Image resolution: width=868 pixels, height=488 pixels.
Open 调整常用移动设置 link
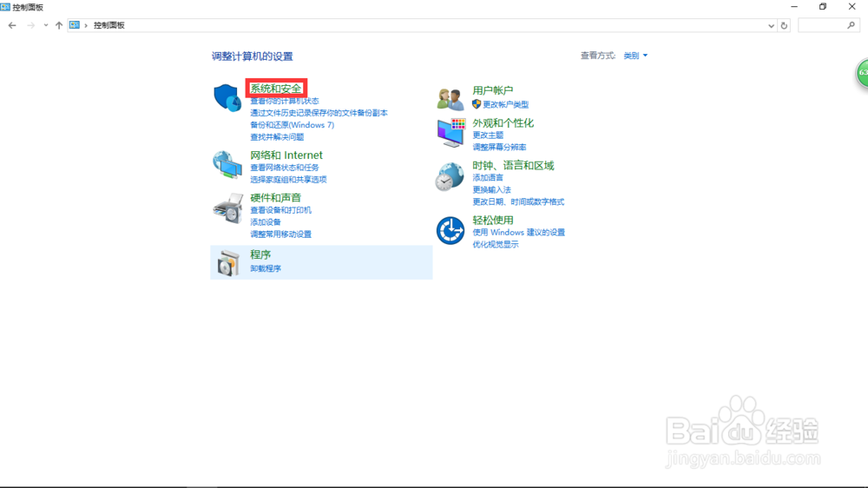280,234
